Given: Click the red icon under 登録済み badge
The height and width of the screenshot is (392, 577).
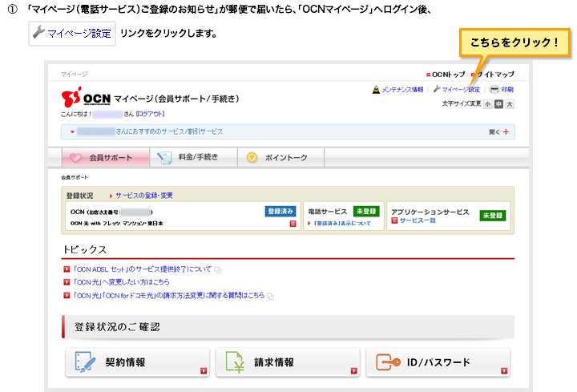Looking at the screenshot, I should pos(293,224).
